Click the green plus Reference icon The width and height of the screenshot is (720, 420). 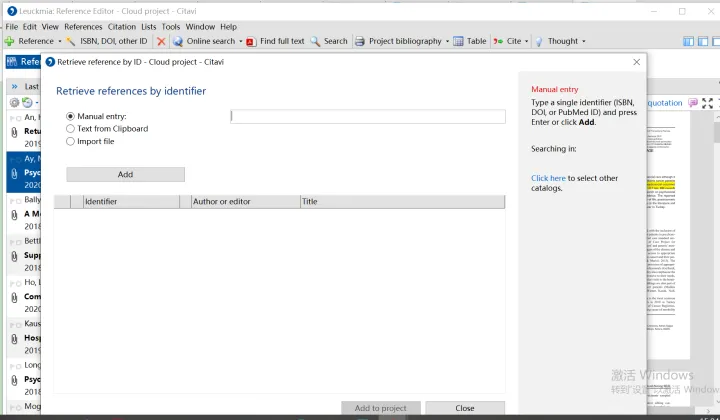[9, 41]
